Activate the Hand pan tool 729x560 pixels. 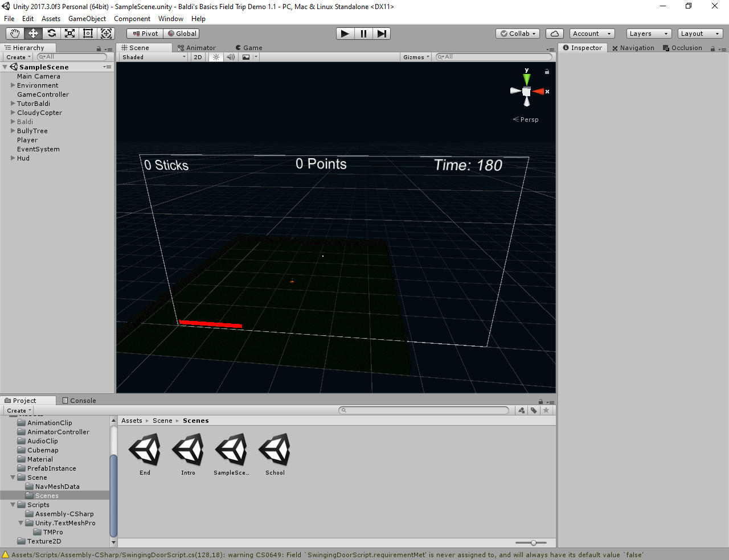click(x=15, y=33)
